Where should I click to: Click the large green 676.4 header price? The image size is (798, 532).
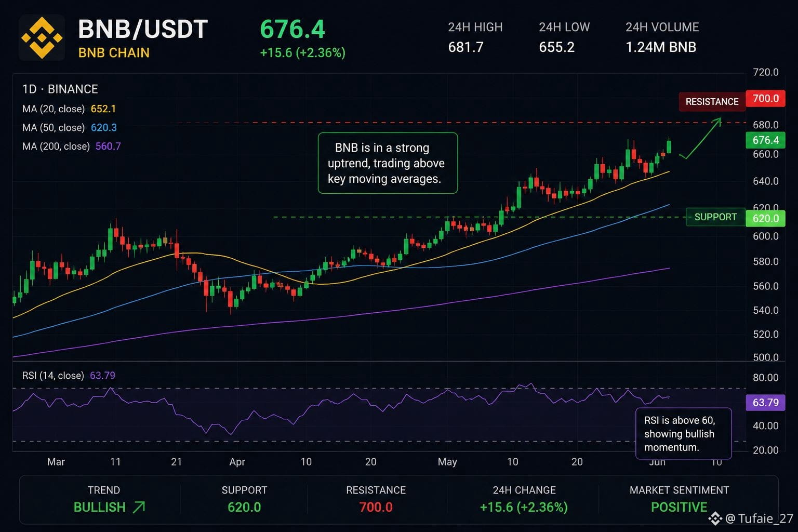(x=292, y=29)
